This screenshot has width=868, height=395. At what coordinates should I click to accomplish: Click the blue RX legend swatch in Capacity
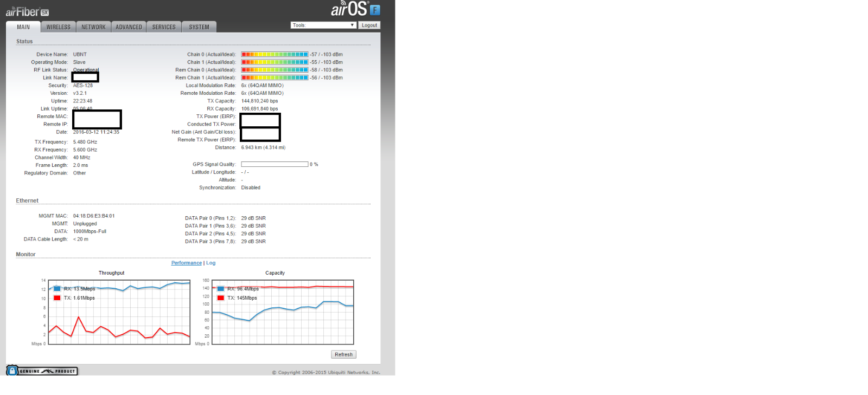221,289
